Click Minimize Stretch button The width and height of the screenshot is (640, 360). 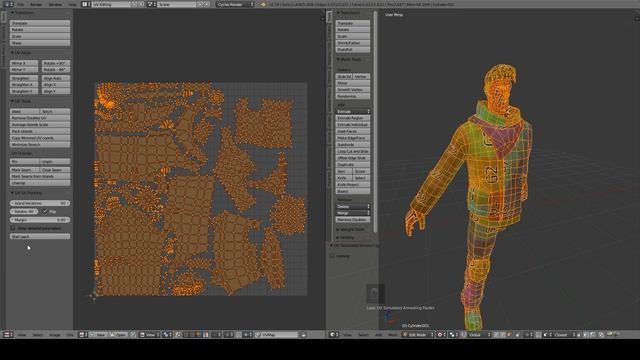pos(40,144)
